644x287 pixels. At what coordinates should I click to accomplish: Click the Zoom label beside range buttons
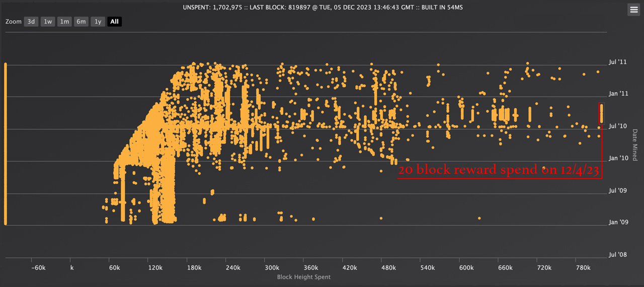[x=14, y=22]
